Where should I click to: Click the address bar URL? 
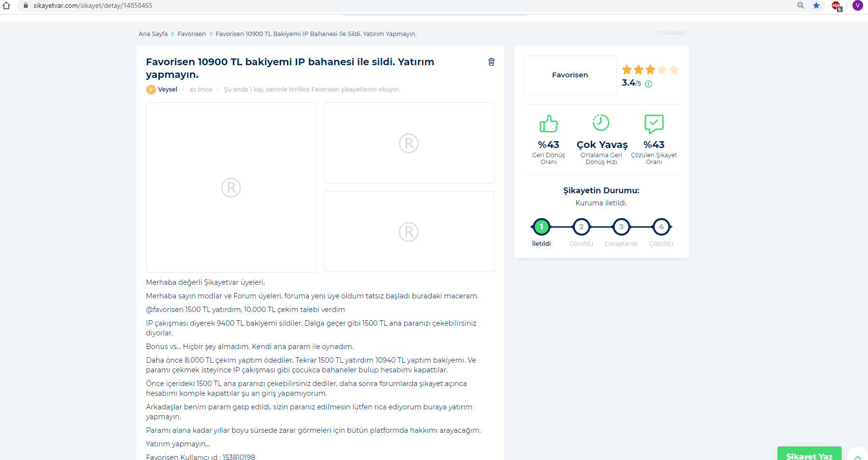click(93, 5)
